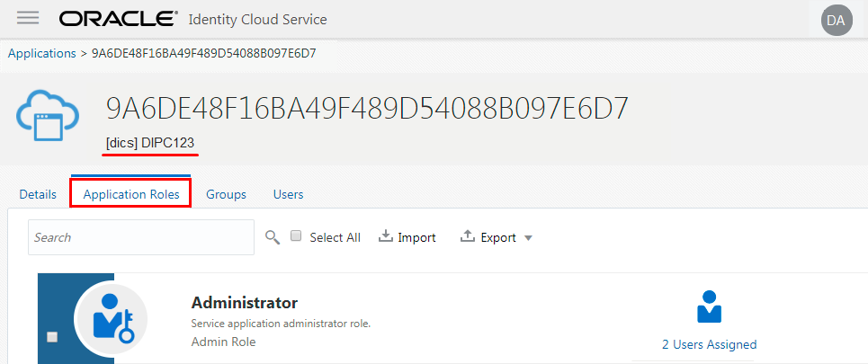
Task: Click the application ID heading text
Action: pos(367,109)
